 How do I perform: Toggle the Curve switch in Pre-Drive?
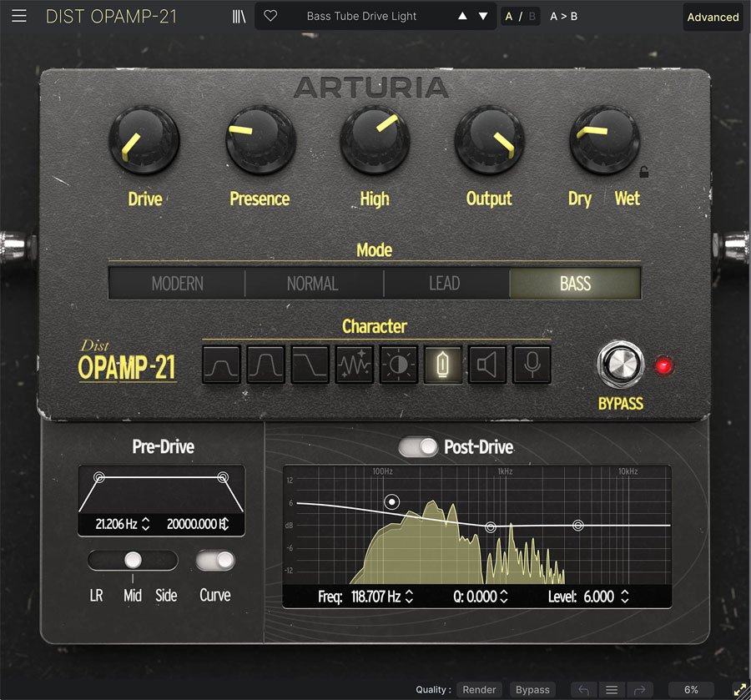point(215,561)
